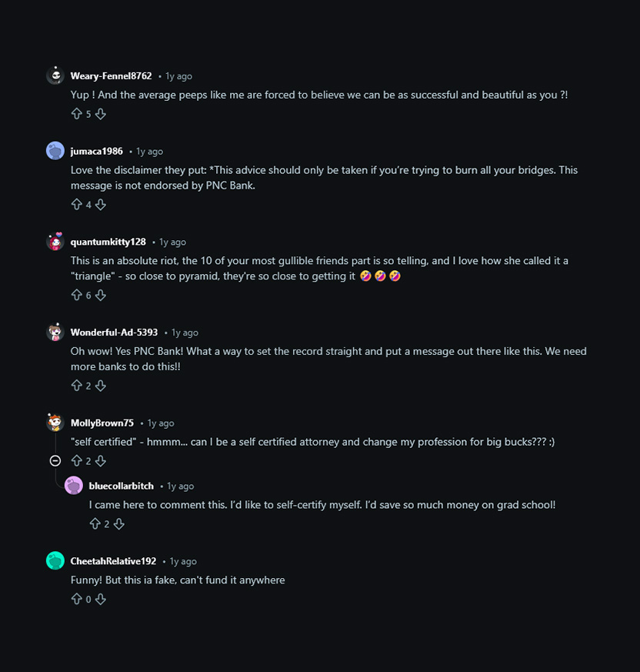
Task: Upvote Weary-Fennel8762's comment
Action: point(76,114)
